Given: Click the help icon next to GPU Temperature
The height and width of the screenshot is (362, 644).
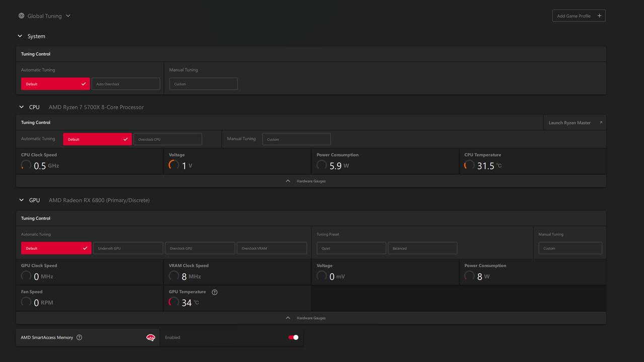Looking at the screenshot, I should (215, 292).
